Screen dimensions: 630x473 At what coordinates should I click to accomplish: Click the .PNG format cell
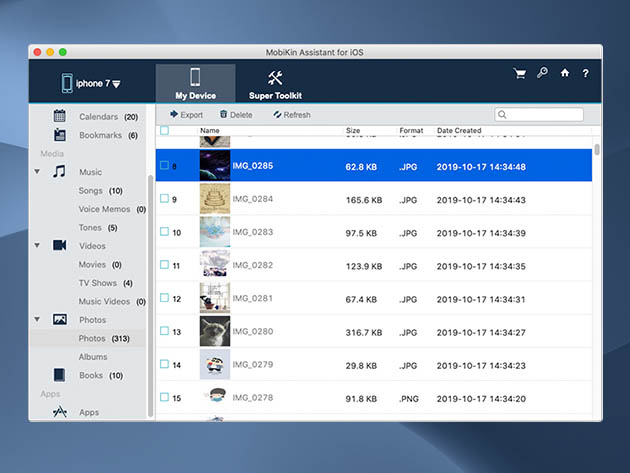(x=409, y=399)
